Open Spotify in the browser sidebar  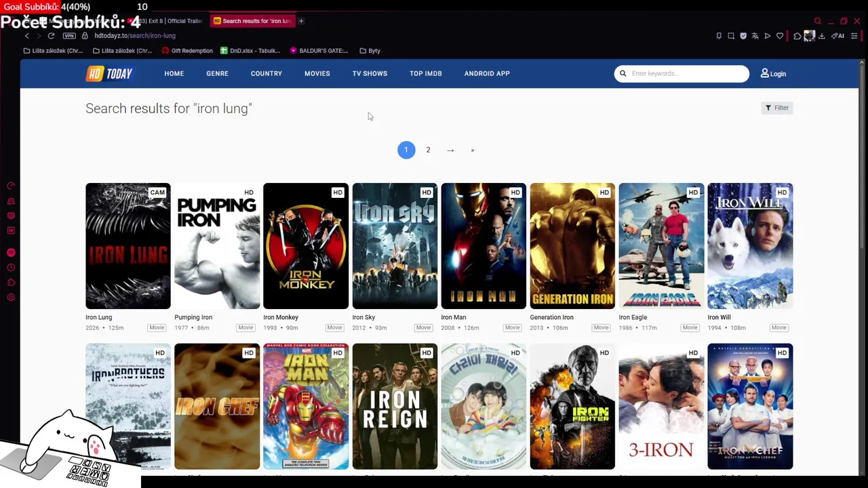tap(11, 253)
